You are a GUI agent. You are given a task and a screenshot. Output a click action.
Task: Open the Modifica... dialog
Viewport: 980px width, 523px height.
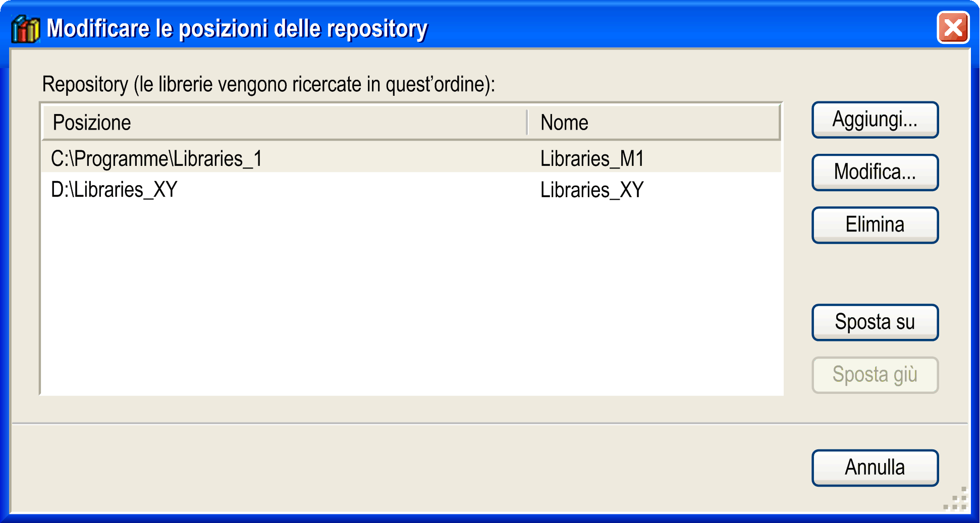pos(875,172)
